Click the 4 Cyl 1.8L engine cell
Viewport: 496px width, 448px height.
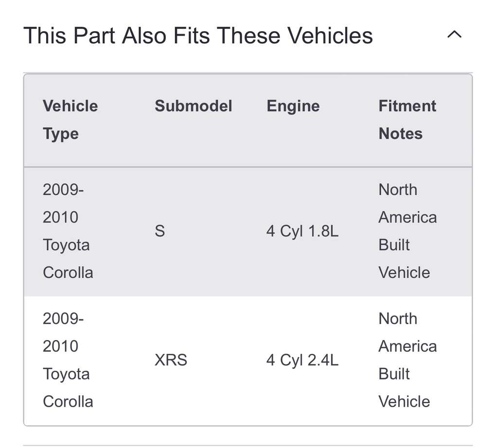(302, 231)
